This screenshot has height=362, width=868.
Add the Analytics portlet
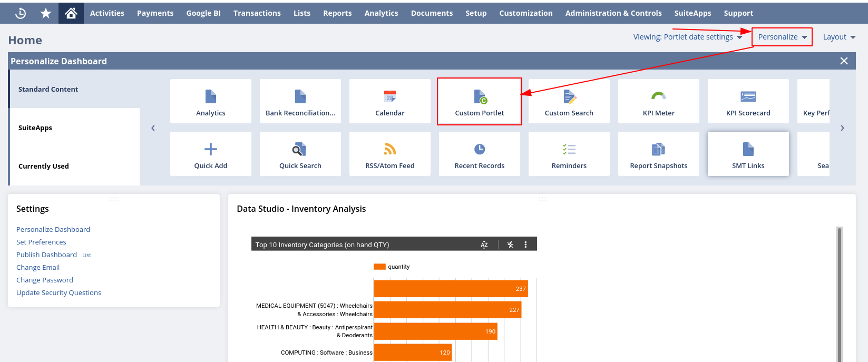tap(211, 101)
